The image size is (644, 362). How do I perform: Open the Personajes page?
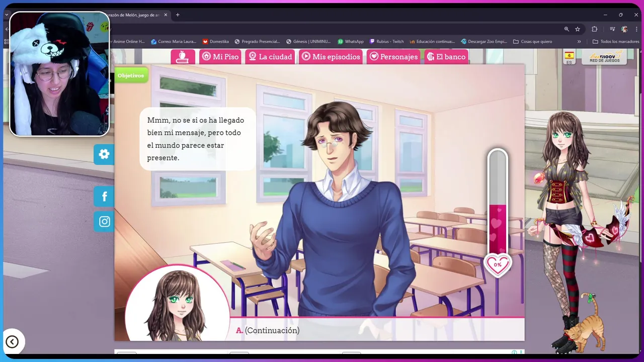(x=393, y=56)
